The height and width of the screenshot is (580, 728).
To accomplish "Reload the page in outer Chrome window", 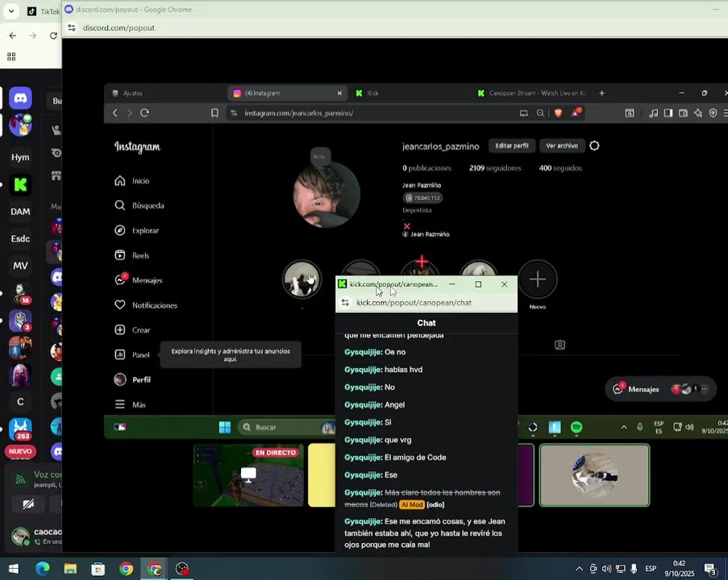I will tap(53, 35).
